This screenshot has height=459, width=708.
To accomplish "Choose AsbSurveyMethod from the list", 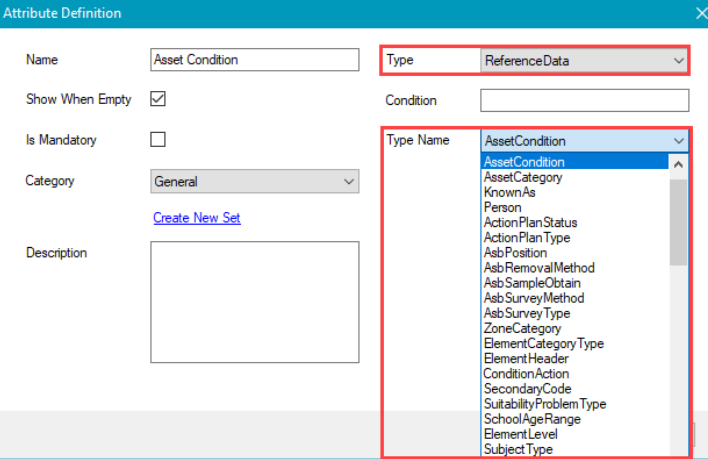I will pos(534,298).
